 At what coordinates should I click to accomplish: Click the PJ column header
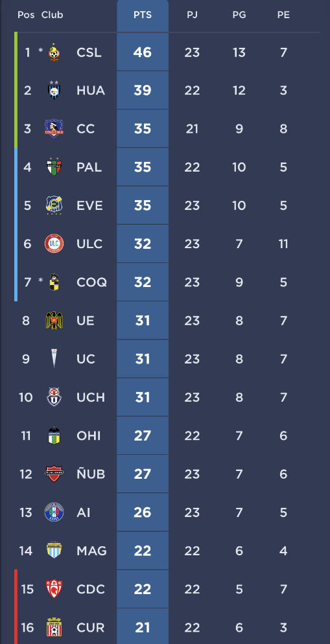click(x=192, y=15)
